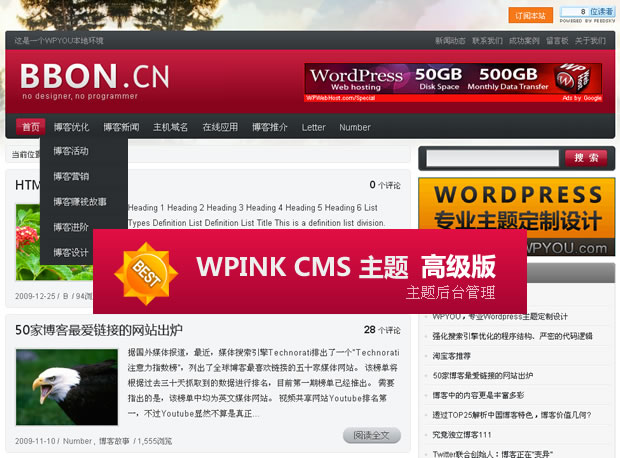Open the post 50家博客最爱链接的网站出炉 title
Image resolution: width=620 pixels, height=458 pixels.
(99, 330)
